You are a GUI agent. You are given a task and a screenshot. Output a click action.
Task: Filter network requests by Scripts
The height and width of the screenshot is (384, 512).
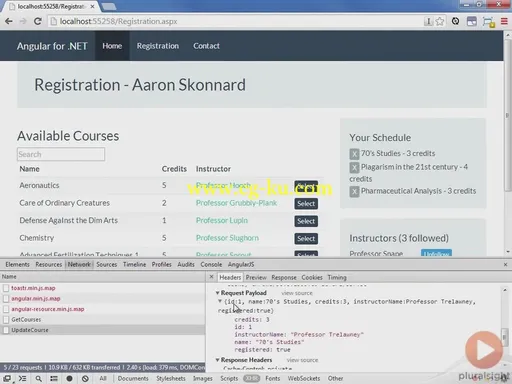pos(229,378)
